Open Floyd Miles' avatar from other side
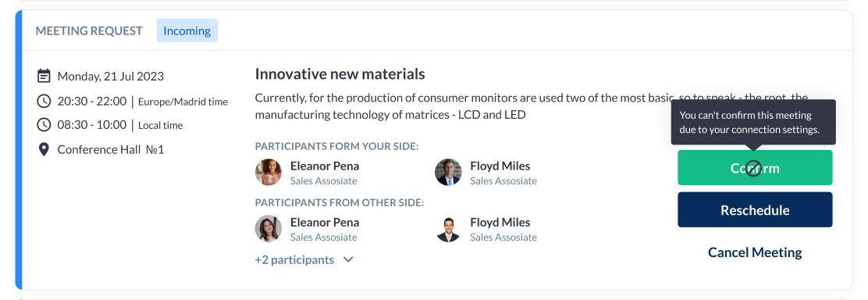Image resolution: width=868 pixels, height=300 pixels. (448, 228)
